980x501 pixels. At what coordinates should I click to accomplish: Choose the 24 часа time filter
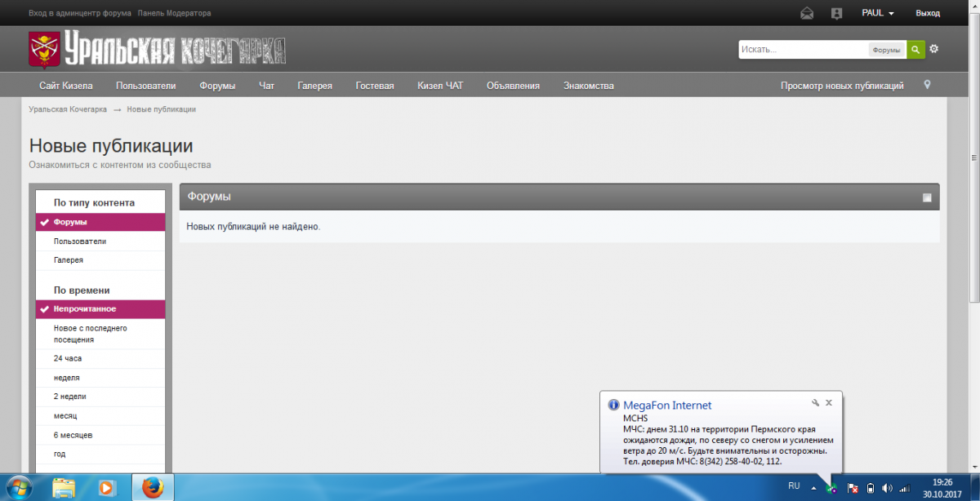pos(68,358)
